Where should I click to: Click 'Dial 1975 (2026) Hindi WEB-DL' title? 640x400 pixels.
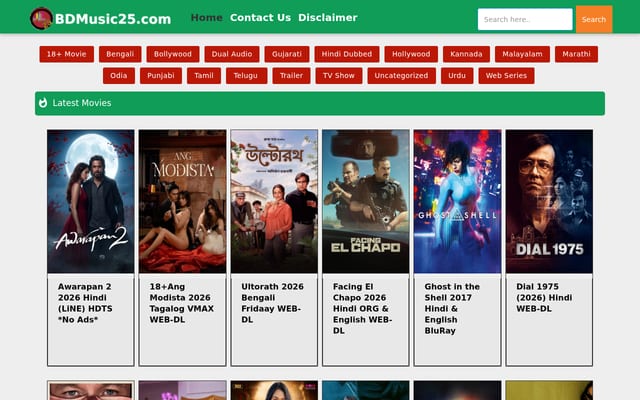click(x=544, y=298)
